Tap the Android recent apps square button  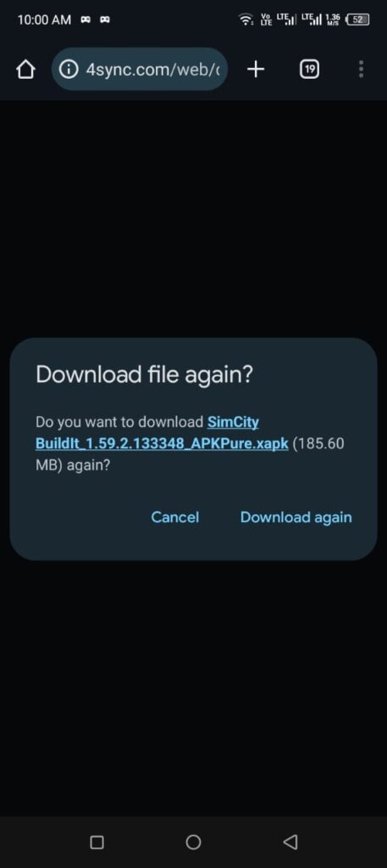pyautogui.click(x=97, y=842)
